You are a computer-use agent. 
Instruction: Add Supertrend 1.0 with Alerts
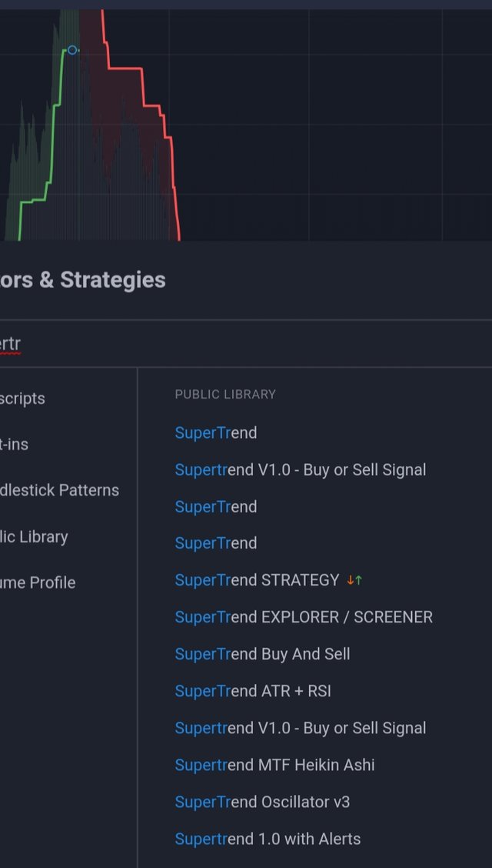click(x=268, y=839)
